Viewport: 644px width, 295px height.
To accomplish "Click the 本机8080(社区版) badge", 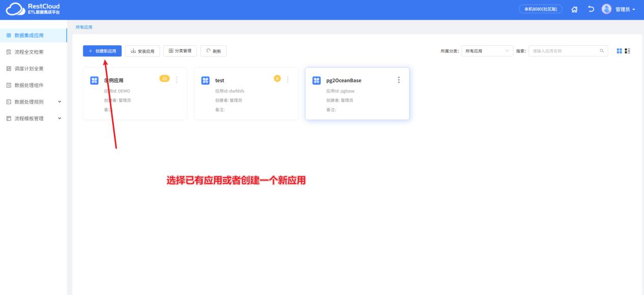I will pyautogui.click(x=540, y=9).
